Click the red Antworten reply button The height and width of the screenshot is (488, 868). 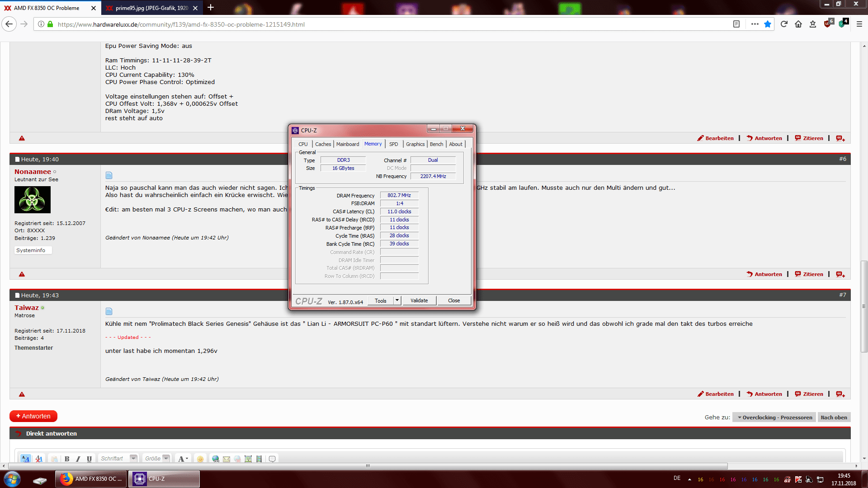point(33,416)
